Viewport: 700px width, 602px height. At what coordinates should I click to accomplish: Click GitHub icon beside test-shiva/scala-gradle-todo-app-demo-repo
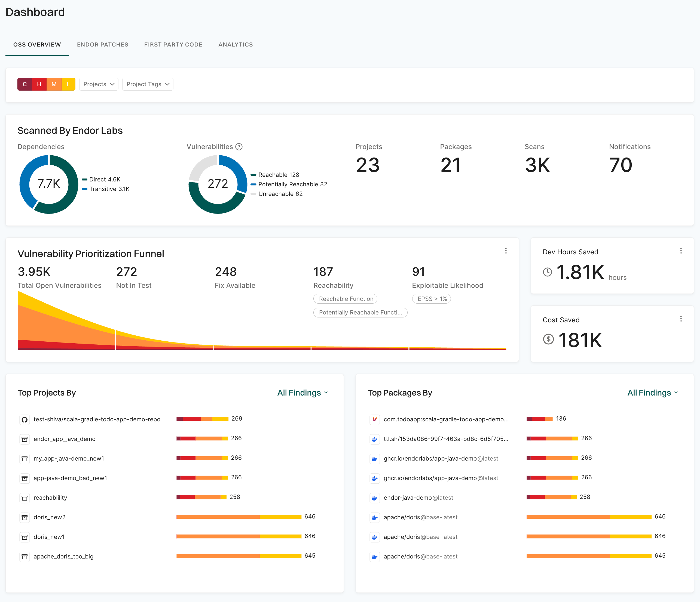(x=25, y=419)
